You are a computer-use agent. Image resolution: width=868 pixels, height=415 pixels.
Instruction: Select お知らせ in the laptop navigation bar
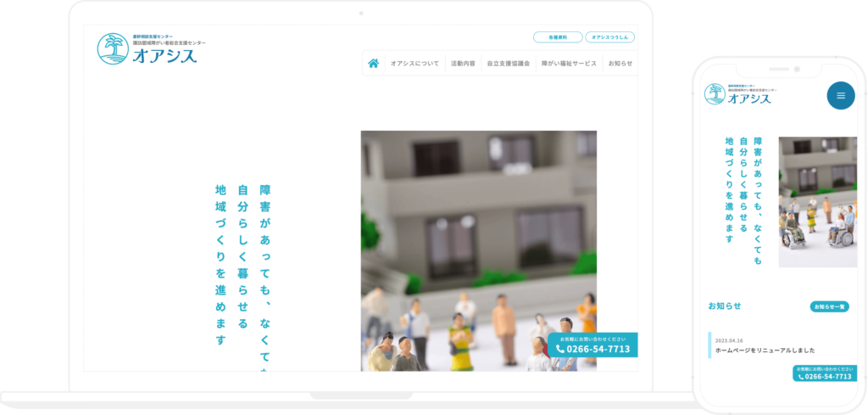tap(620, 64)
